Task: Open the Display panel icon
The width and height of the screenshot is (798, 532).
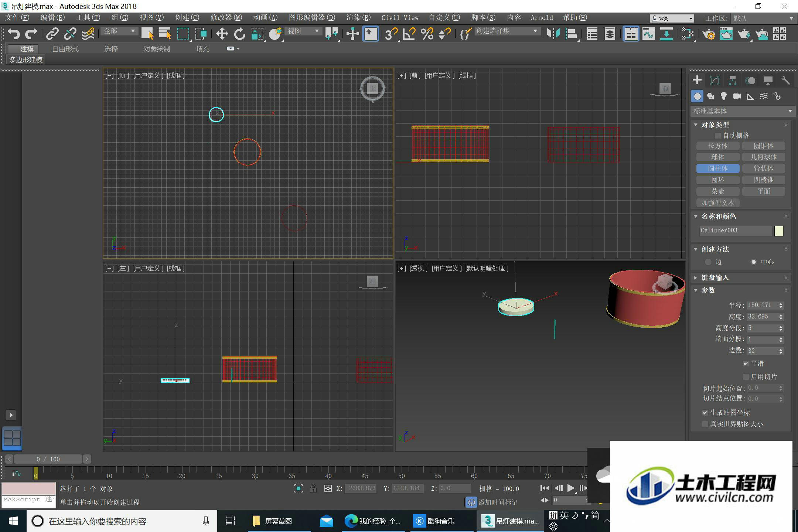Action: click(768, 81)
